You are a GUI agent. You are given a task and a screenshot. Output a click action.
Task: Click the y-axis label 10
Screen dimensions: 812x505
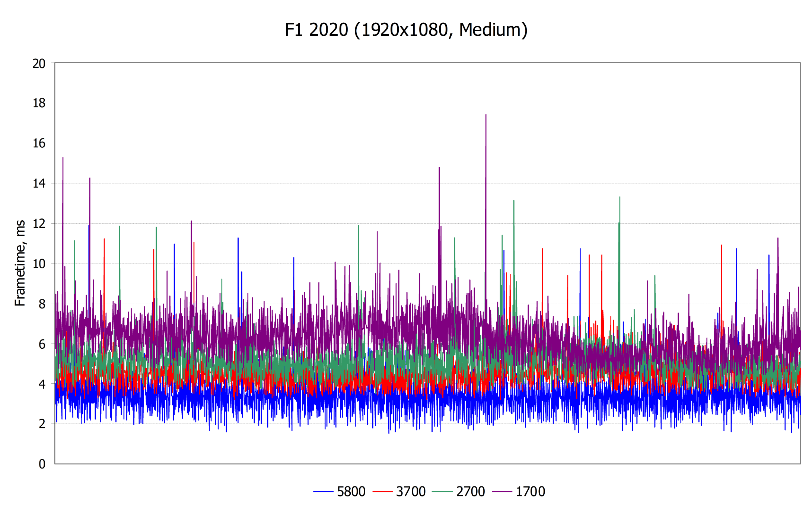coord(39,264)
